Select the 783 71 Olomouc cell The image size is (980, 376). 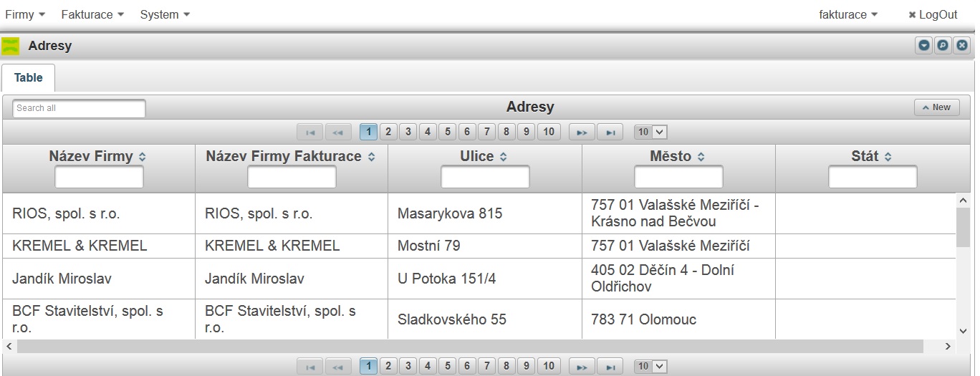point(678,319)
